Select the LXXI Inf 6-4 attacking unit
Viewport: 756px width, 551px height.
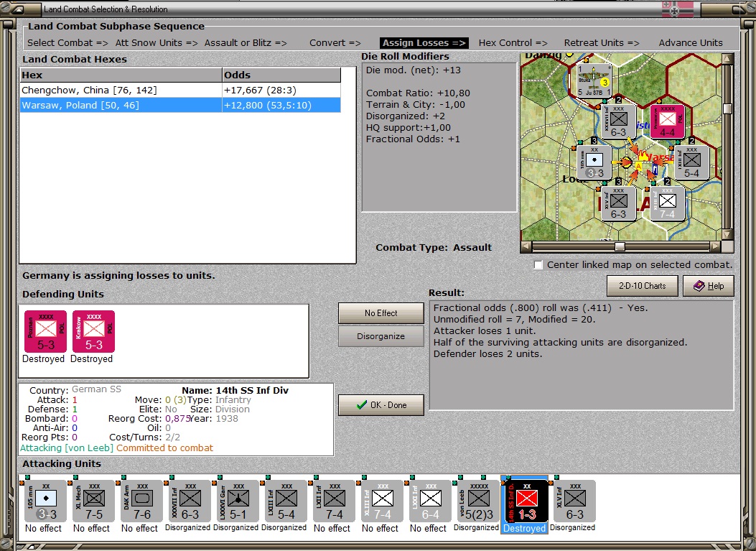pyautogui.click(x=430, y=501)
